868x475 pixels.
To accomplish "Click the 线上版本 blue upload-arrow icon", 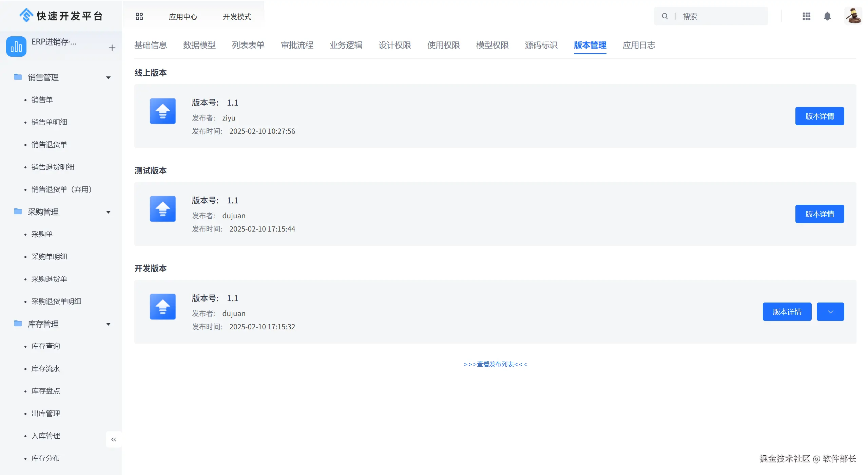I will coord(163,111).
